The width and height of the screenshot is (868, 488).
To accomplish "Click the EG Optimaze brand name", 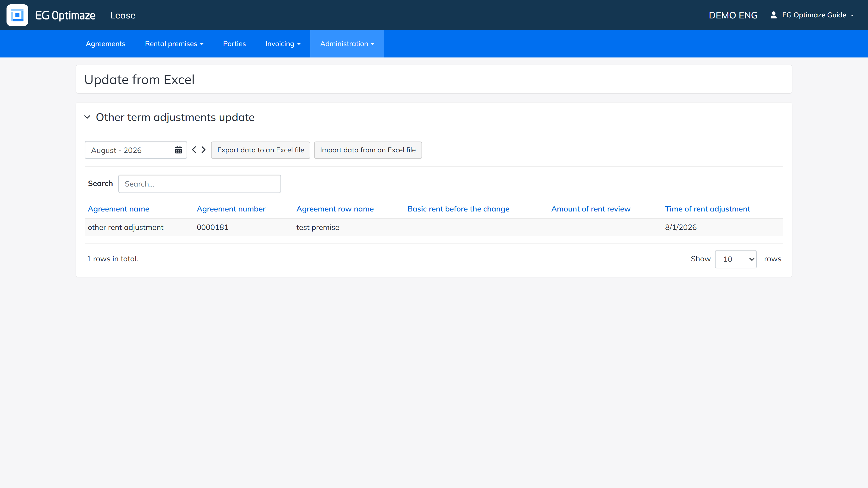I will click(x=65, y=15).
